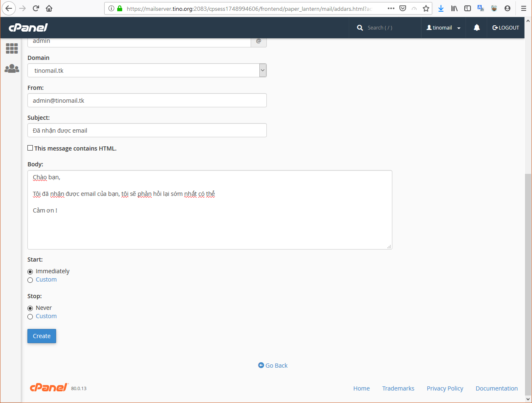Select Start 'Immediately' radio button
The height and width of the screenshot is (403, 532).
(x=30, y=272)
